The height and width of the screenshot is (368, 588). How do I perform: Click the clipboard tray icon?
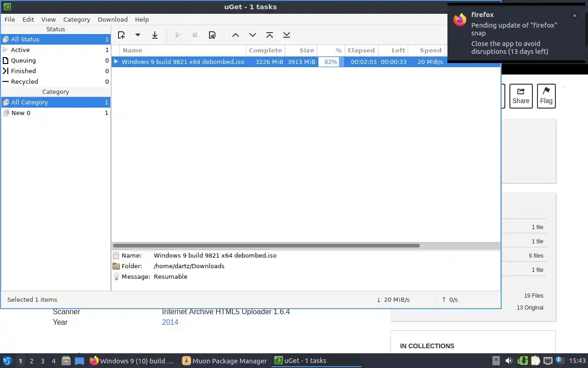coord(535,361)
